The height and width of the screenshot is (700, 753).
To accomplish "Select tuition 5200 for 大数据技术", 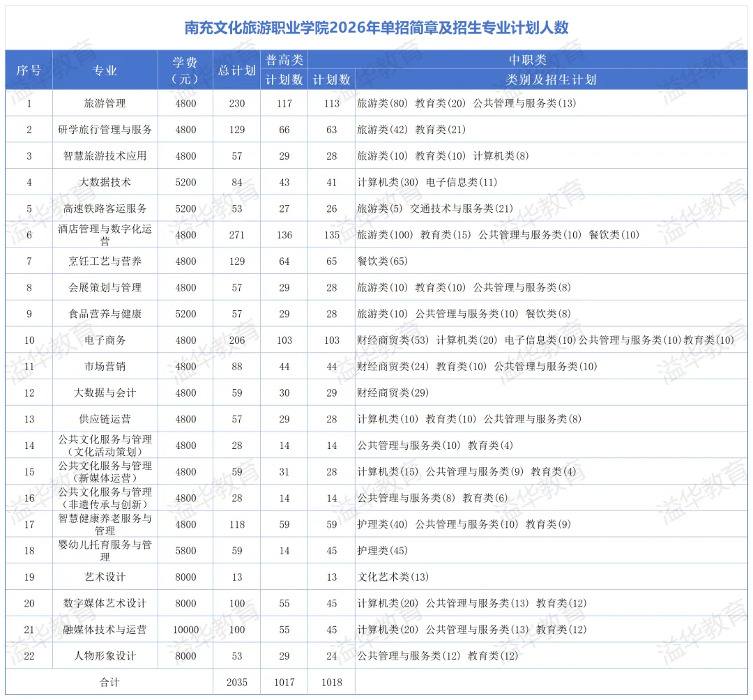I will coord(185,183).
